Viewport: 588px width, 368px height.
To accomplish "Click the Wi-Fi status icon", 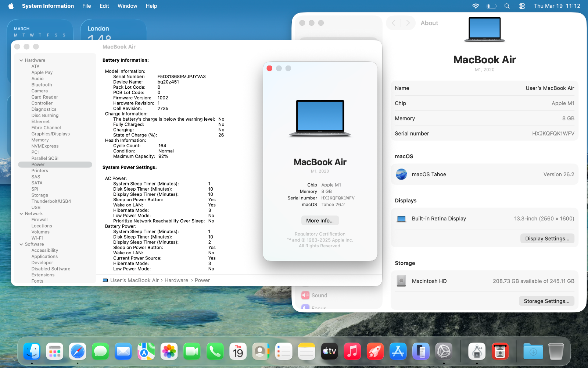I will pos(476,6).
